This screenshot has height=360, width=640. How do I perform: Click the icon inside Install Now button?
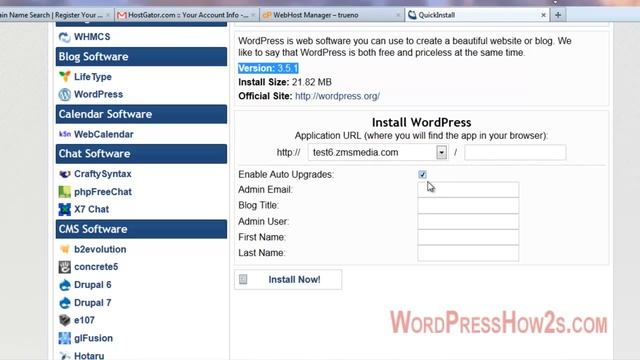243,279
